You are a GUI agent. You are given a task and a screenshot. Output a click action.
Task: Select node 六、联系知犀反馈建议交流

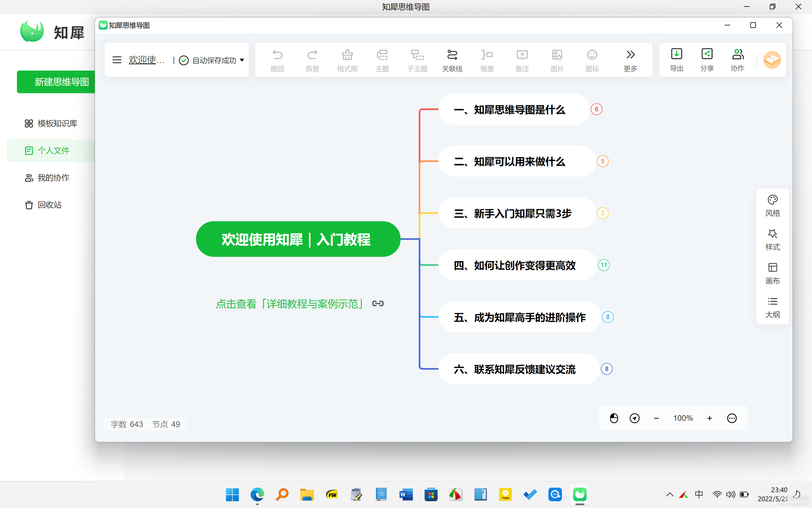click(519, 369)
